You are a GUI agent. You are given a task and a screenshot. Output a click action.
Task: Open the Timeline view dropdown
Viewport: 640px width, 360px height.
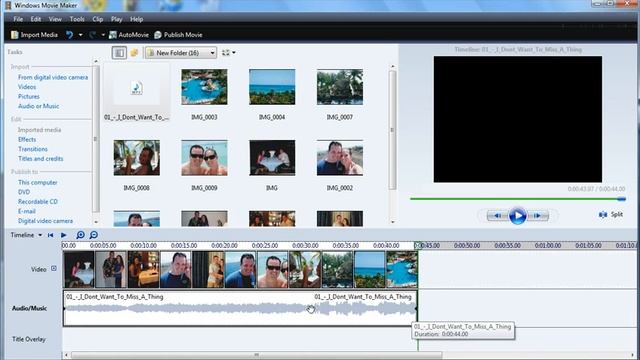coord(26,235)
